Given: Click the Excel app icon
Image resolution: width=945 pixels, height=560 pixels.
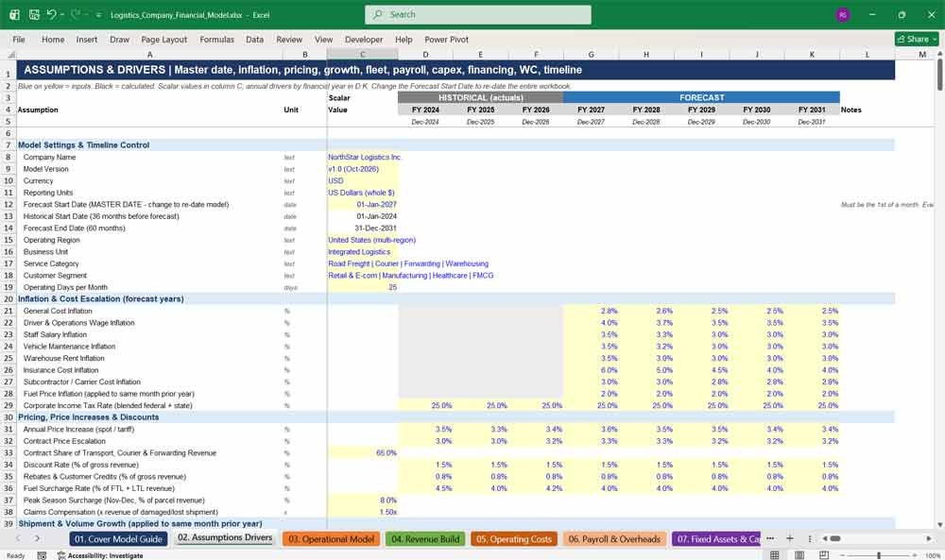Looking at the screenshot, I should 14,14.
